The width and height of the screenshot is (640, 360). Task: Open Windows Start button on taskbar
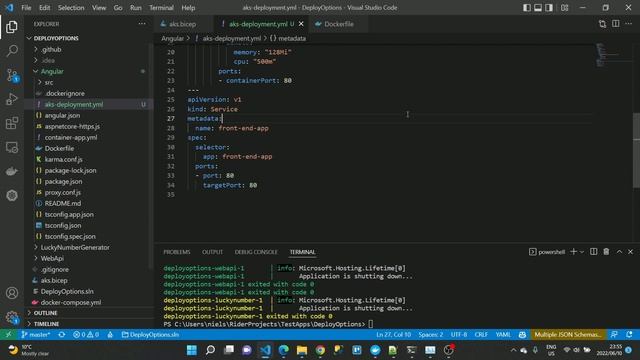pyautogui.click(x=191, y=350)
